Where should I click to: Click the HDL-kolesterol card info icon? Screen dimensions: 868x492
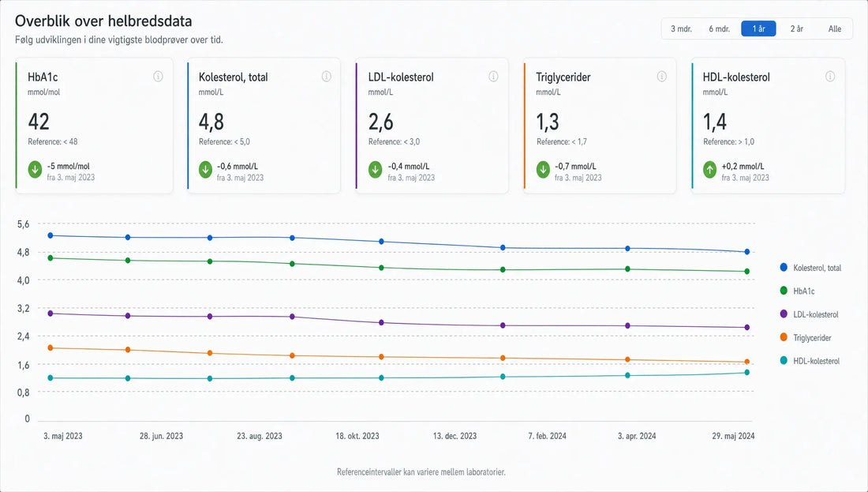click(830, 77)
